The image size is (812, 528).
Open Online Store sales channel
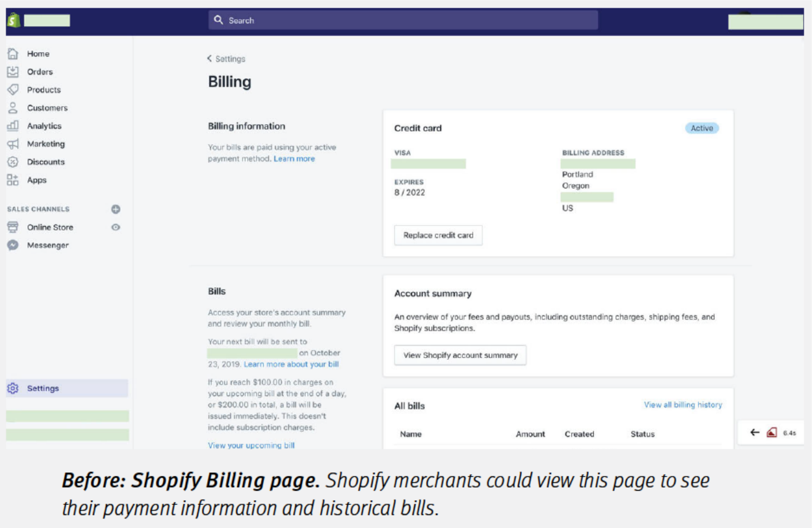pos(50,227)
